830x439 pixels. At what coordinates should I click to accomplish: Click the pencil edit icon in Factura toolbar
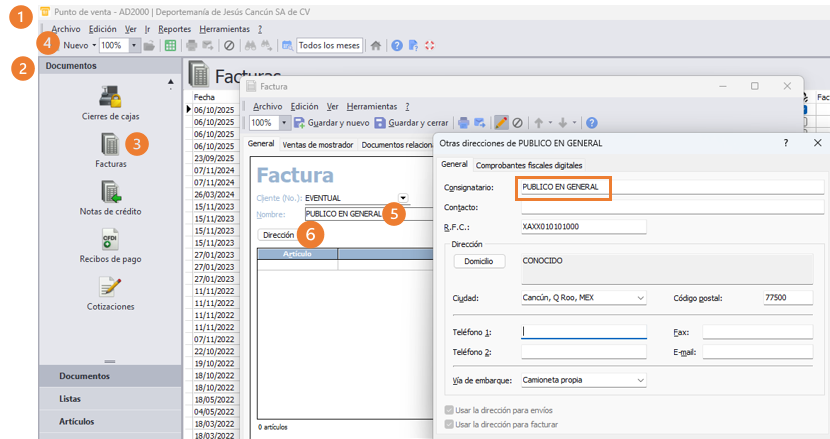pyautogui.click(x=501, y=123)
